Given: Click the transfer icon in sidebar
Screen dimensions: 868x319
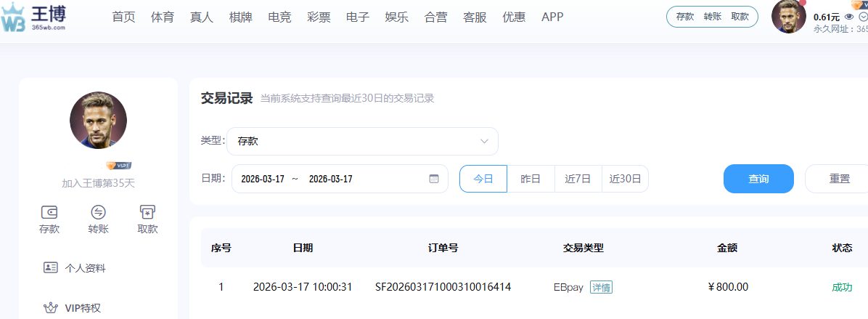Looking at the screenshot, I should [x=98, y=212].
